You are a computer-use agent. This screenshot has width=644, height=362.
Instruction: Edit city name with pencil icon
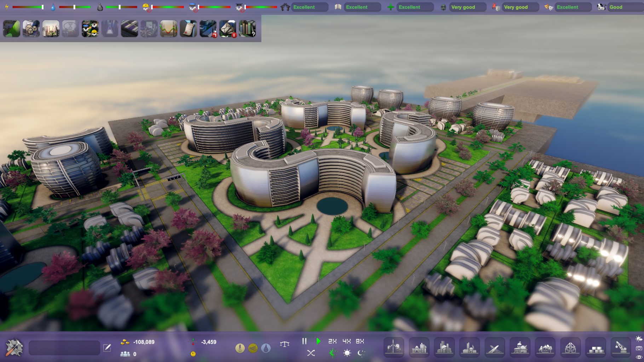pos(107,348)
